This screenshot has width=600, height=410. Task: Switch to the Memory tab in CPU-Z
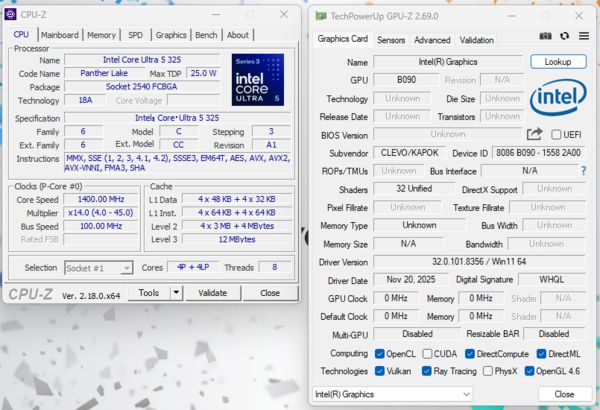point(101,35)
